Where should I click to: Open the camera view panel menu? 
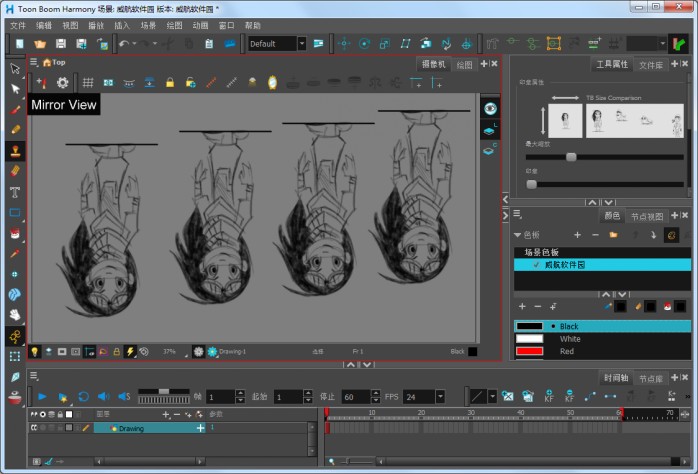point(34,62)
